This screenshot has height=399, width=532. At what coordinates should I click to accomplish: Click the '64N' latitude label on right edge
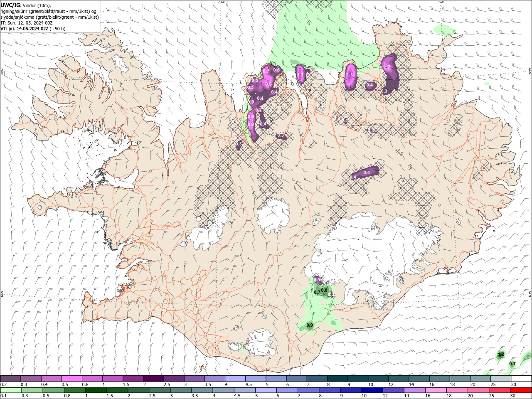[530, 293]
